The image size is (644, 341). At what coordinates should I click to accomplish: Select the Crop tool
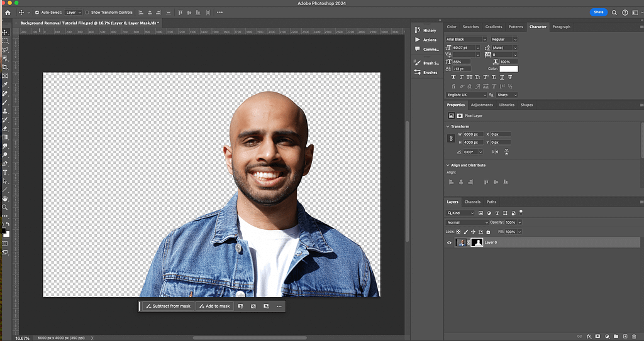point(5,67)
